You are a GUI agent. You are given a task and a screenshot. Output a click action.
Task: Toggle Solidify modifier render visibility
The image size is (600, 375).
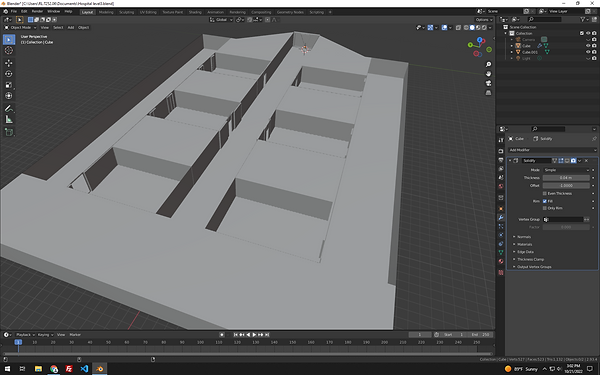(573, 161)
